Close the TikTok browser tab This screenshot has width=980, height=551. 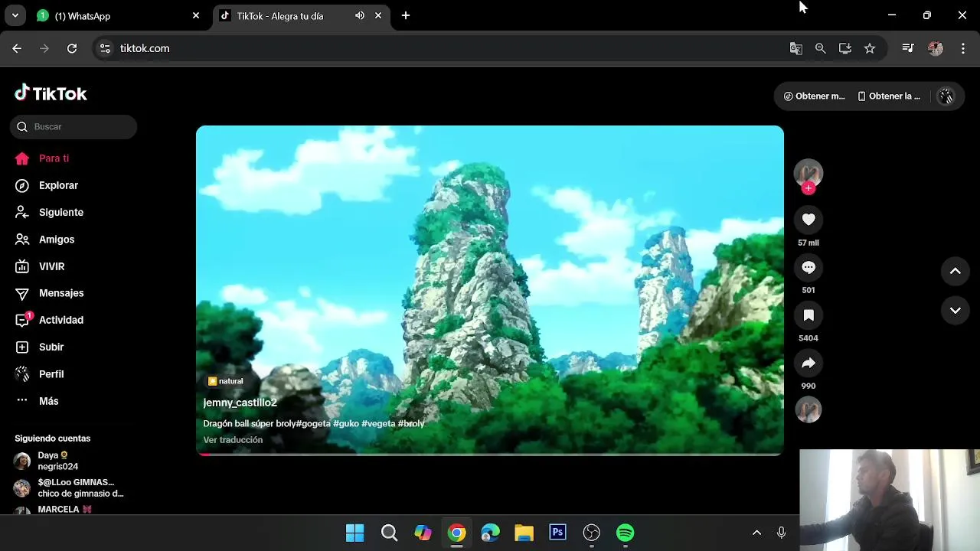coord(378,15)
